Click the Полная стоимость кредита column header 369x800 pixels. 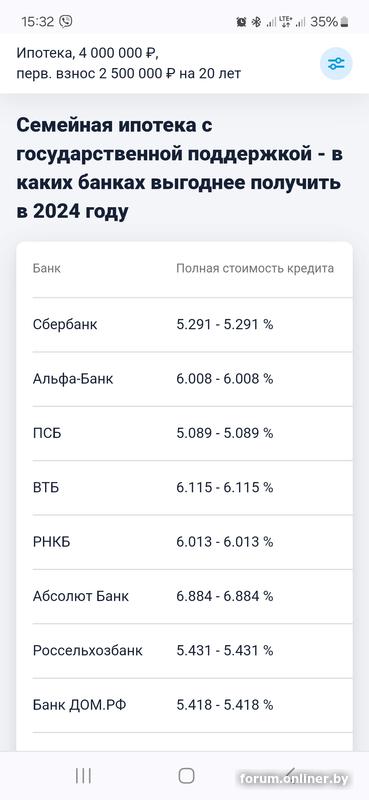point(255,268)
